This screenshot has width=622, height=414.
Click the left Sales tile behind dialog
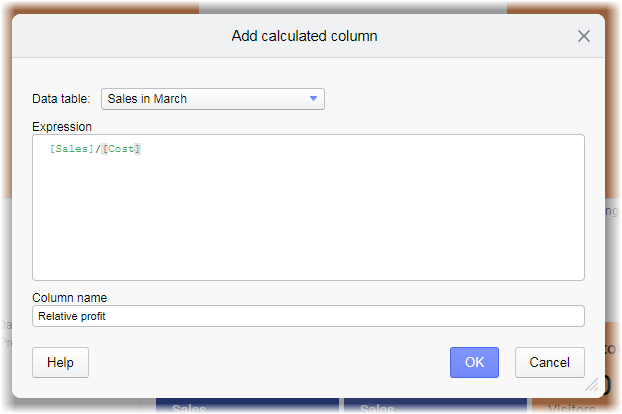coord(190,408)
